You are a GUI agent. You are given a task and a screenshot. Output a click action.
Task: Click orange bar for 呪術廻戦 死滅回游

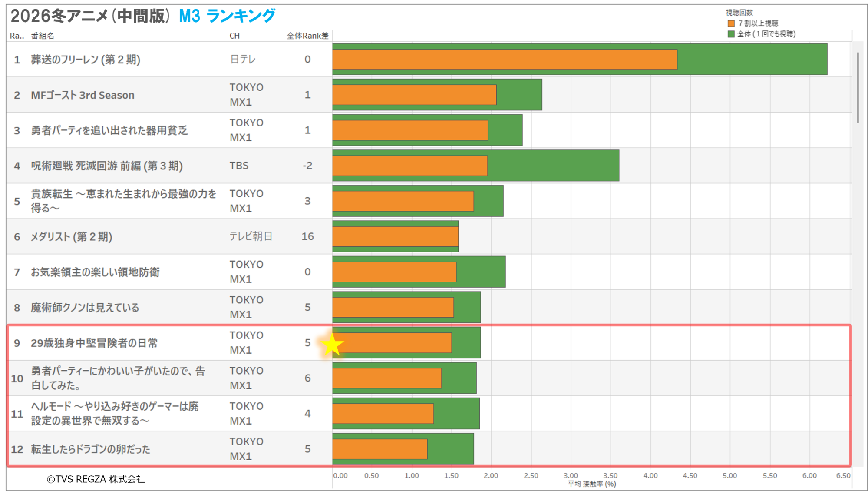(x=410, y=166)
